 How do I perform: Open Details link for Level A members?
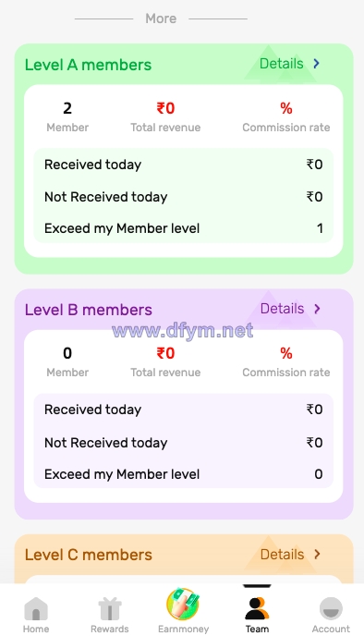(281, 64)
